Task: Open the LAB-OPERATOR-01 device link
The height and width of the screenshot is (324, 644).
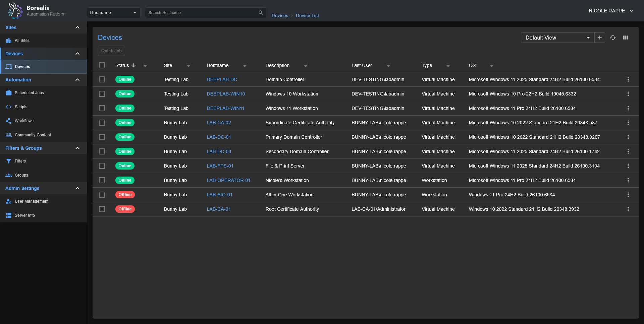Action: pyautogui.click(x=228, y=180)
